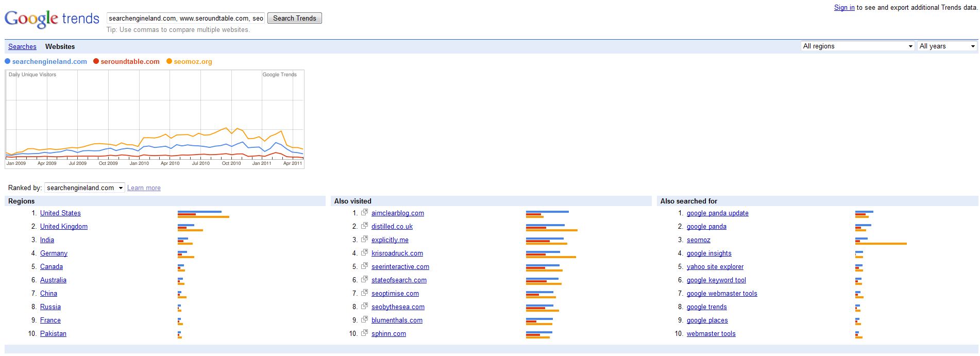Open the aimclearblog.com site link
The width and height of the screenshot is (980, 356).
tap(398, 213)
